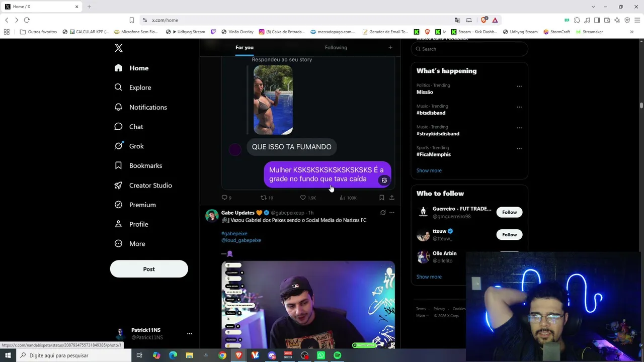Click the X logo in the sidebar
The height and width of the screenshot is (362, 644).
(119, 48)
